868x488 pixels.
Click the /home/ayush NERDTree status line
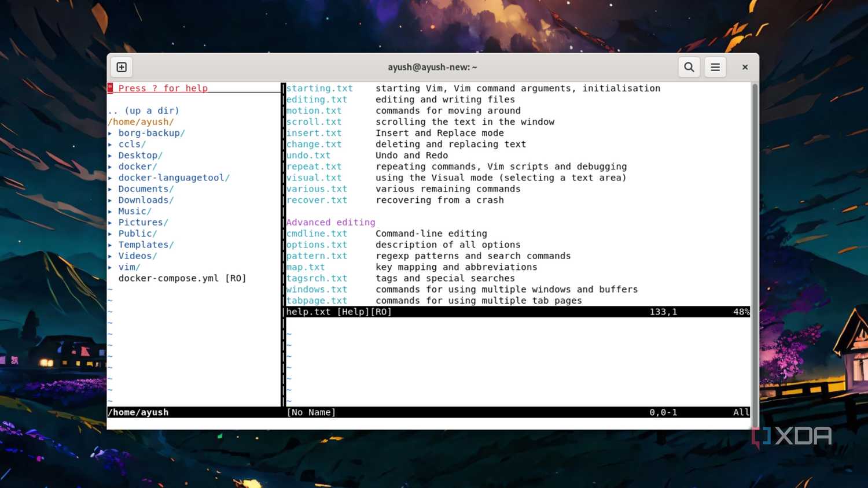pyautogui.click(x=194, y=412)
